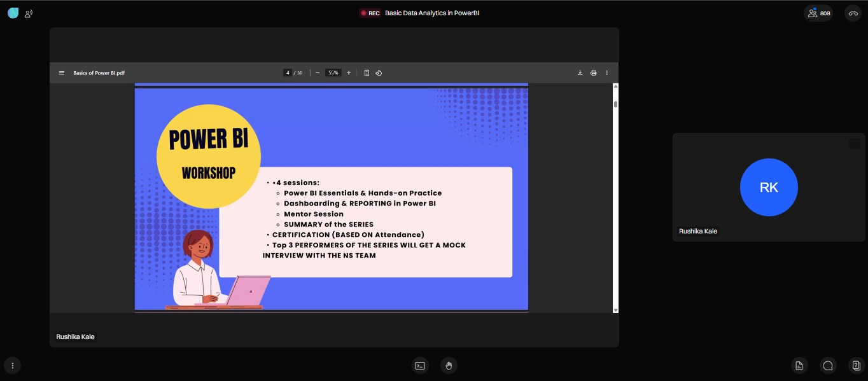Open the notes document icon
The width and height of the screenshot is (868, 381).
point(799,365)
